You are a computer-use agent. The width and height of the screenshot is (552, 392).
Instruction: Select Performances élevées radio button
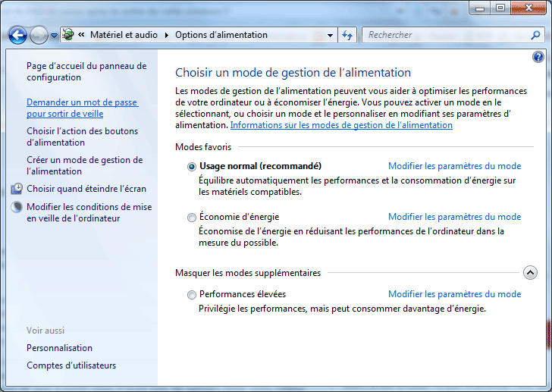[192, 295]
